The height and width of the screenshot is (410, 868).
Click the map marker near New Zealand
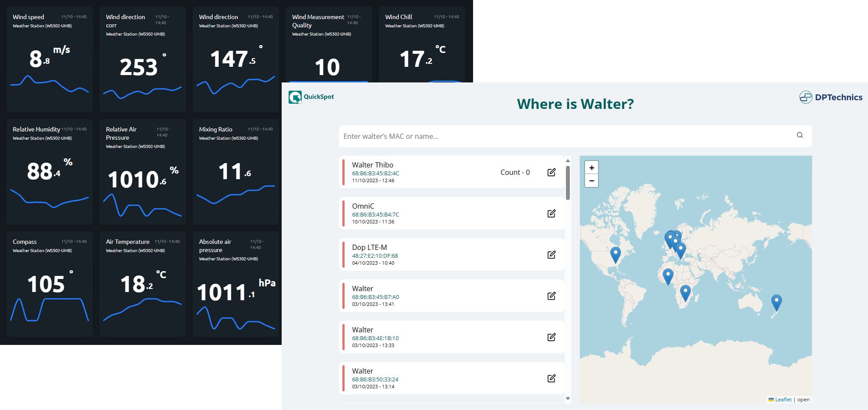776,303
